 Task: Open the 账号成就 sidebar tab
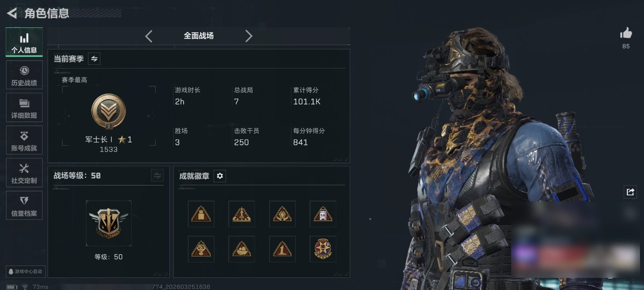tap(24, 140)
